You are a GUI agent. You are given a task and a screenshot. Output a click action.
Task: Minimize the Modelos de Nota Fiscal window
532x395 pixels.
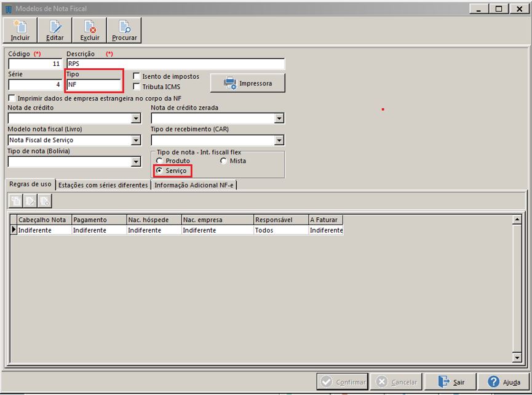coord(478,9)
